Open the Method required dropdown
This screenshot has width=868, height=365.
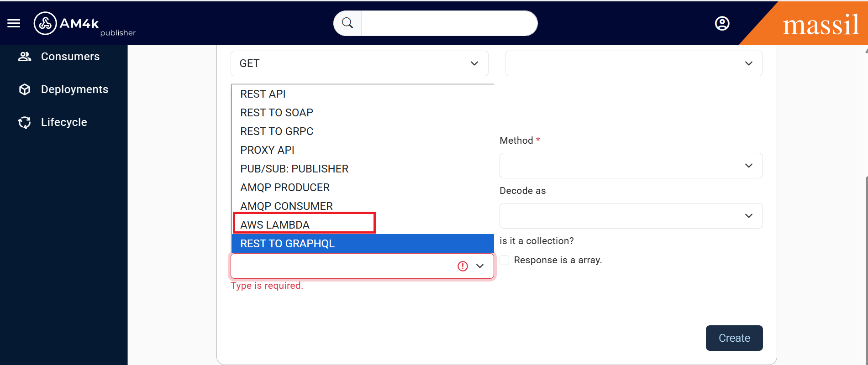[x=631, y=166]
